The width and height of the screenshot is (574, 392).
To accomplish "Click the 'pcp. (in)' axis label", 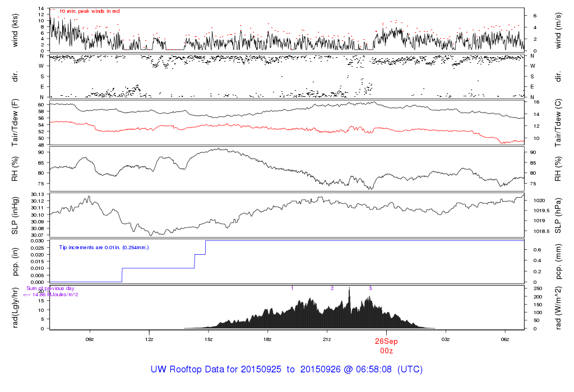I will click(x=15, y=262).
